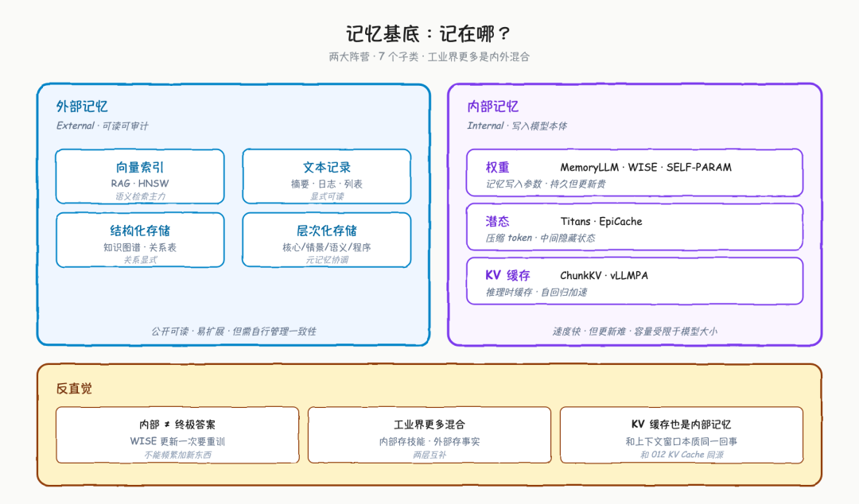Click the KV 缓存 row label
859x504 pixels.
[x=507, y=276]
